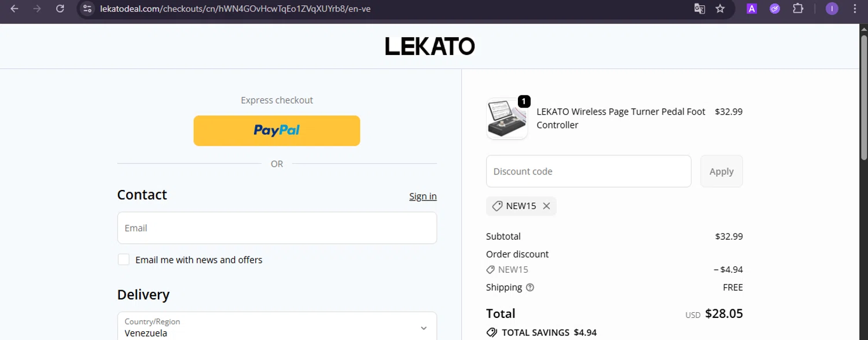
Task: Open the LEKATO store logo
Action: (x=430, y=46)
